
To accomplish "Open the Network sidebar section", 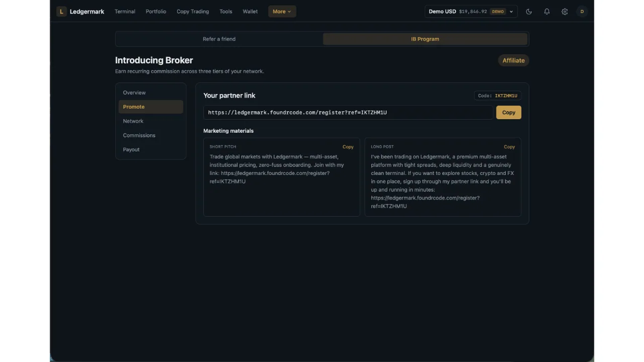I will 151,121.
